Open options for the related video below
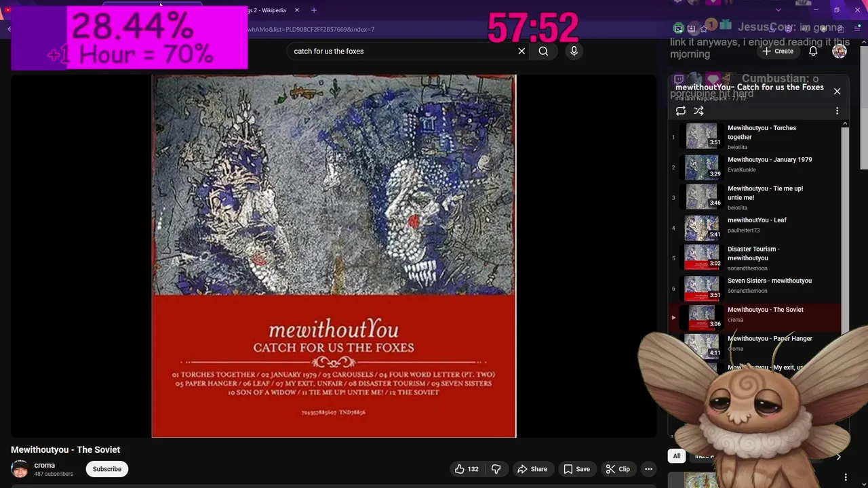868x488 pixels. (846, 478)
